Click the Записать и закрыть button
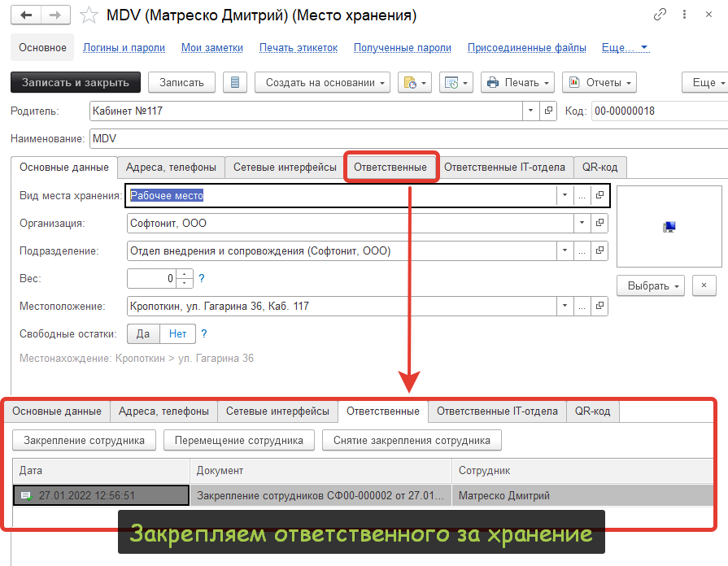728x566 pixels. click(76, 82)
